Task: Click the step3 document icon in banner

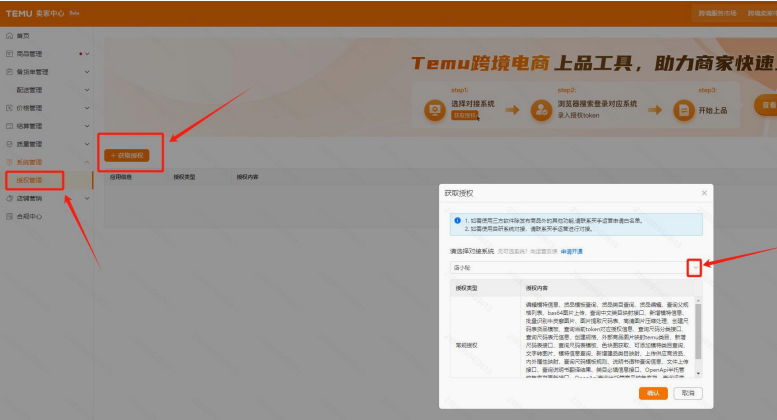Action: click(684, 110)
